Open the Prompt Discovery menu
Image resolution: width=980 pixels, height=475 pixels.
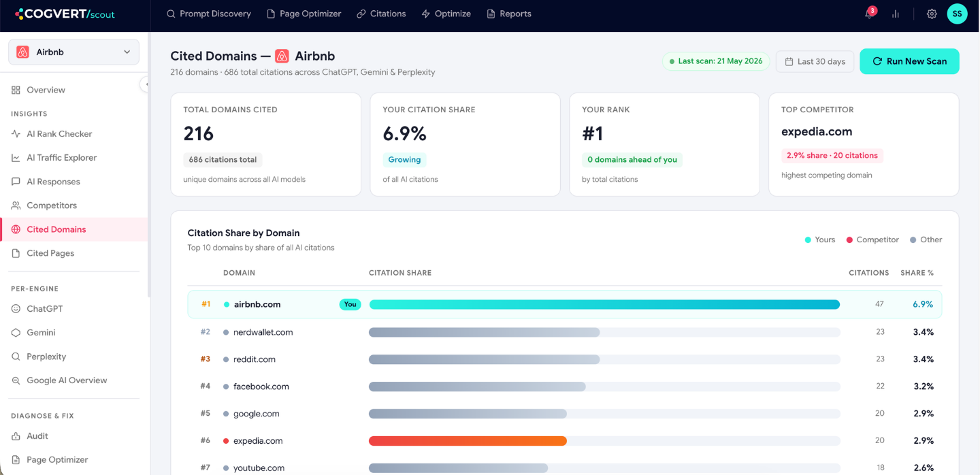(x=209, y=14)
